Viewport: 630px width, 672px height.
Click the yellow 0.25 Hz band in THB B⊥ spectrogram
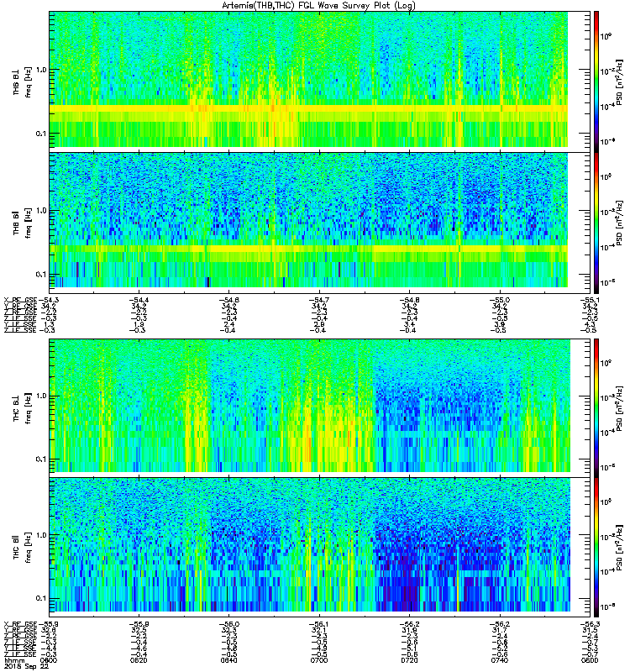(308, 109)
